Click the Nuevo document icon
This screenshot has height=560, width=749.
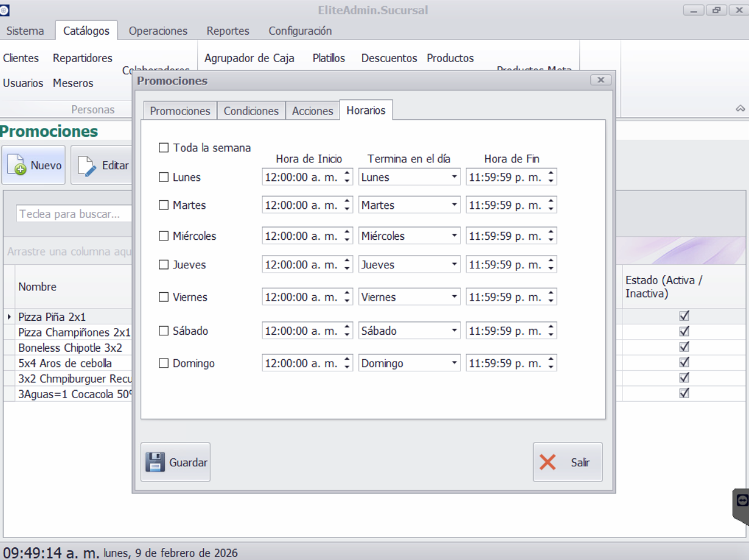tap(16, 166)
